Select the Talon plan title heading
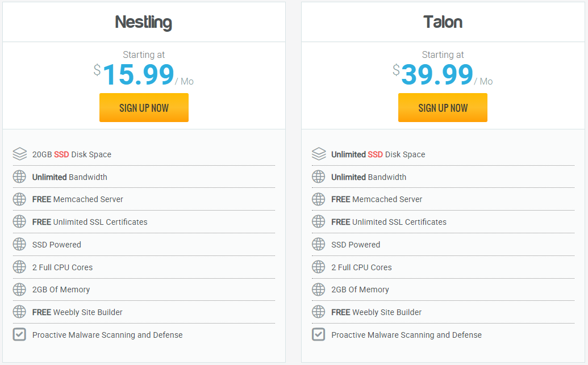This screenshot has width=588, height=365. tap(443, 22)
